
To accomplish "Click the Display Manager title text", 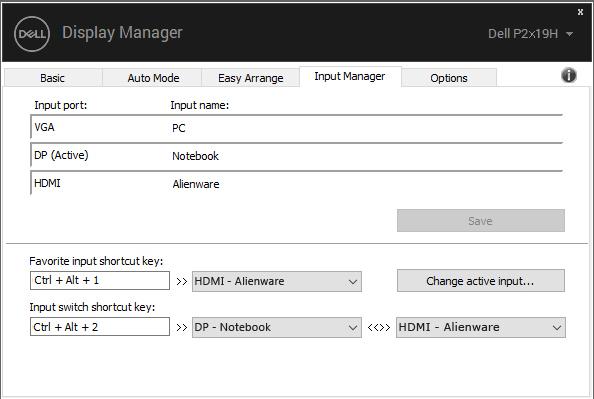I will tap(122, 33).
